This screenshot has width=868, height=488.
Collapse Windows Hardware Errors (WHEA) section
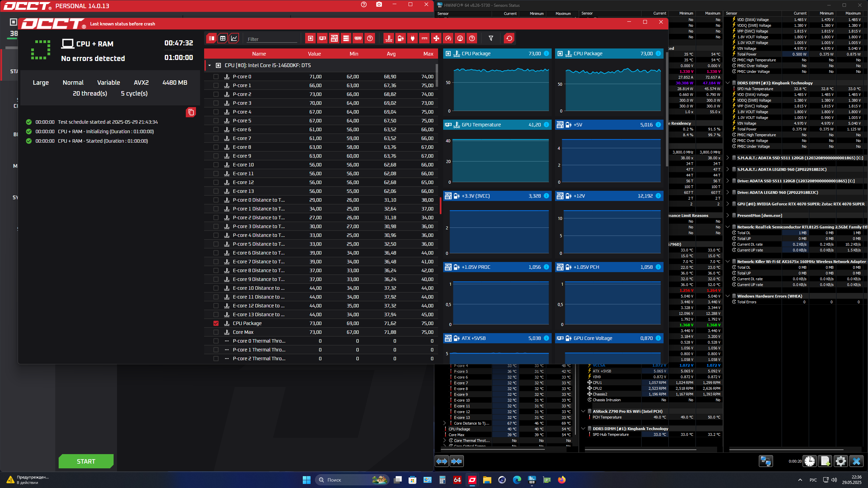coord(728,296)
